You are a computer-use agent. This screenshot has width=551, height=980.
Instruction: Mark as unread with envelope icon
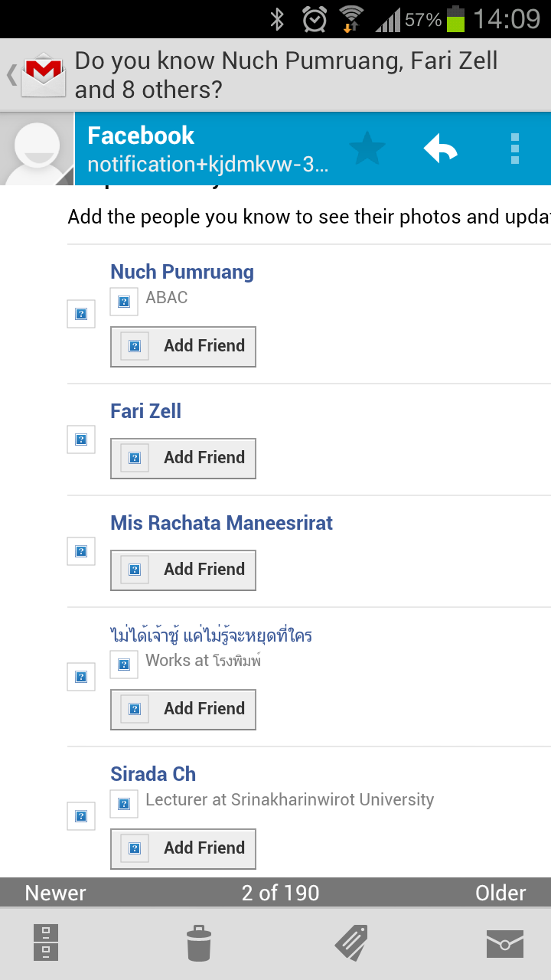(505, 944)
